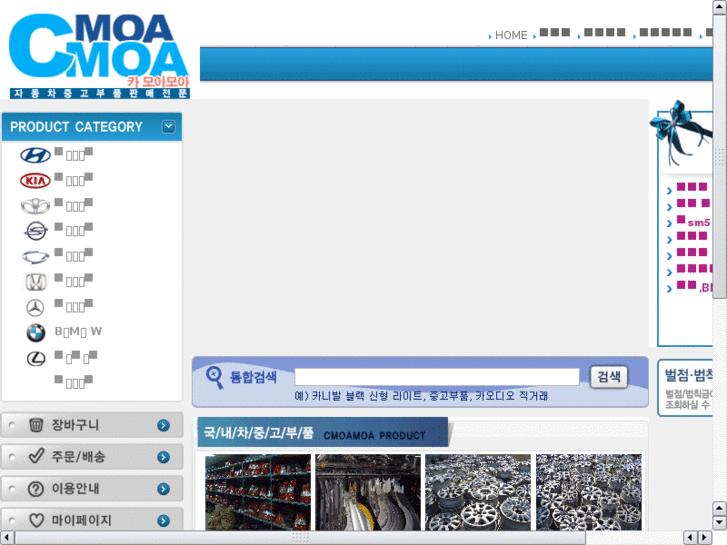Open the red tail lights shelf thumbnail

[258, 492]
